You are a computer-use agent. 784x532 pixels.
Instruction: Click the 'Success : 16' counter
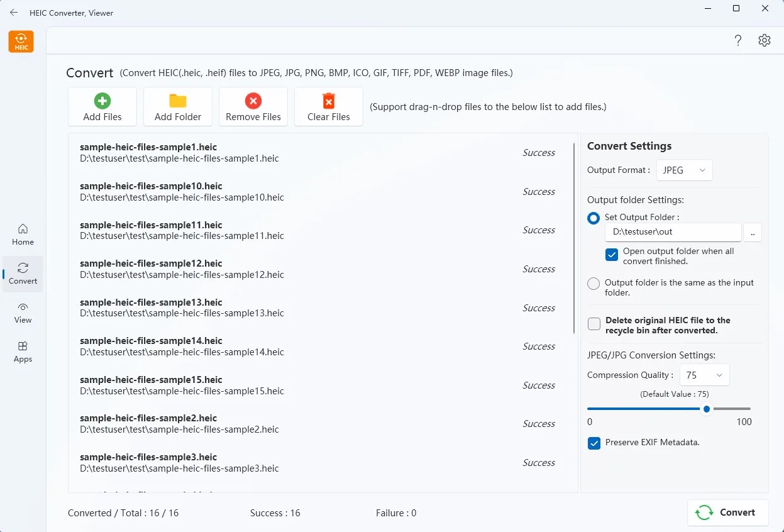click(x=275, y=513)
